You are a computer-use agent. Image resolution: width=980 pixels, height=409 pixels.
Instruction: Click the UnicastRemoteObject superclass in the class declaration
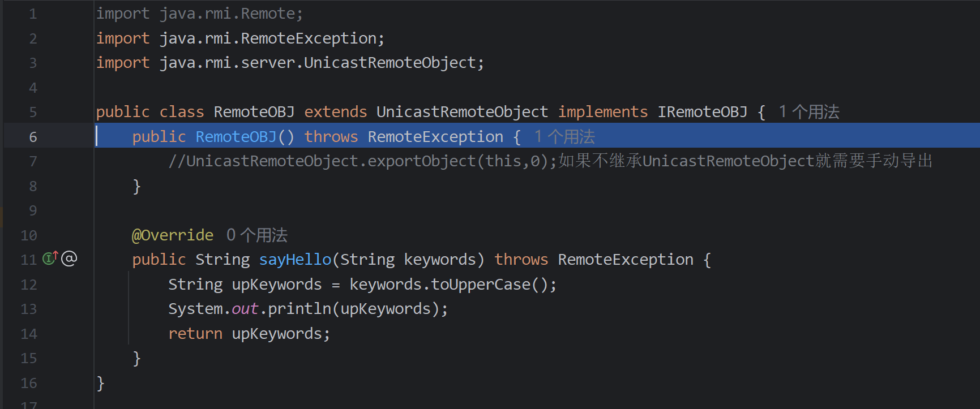click(462, 112)
